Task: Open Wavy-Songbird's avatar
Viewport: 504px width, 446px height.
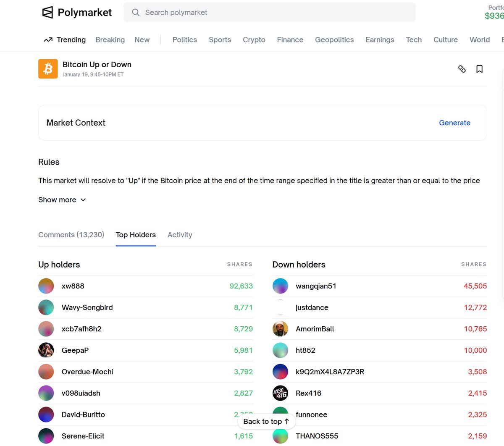Action: click(46, 307)
